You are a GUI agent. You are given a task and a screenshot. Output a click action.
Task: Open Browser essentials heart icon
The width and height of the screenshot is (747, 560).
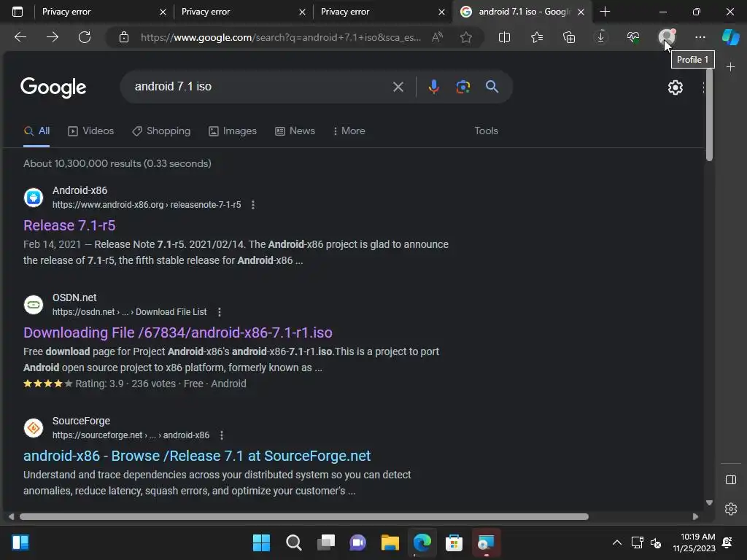(633, 37)
